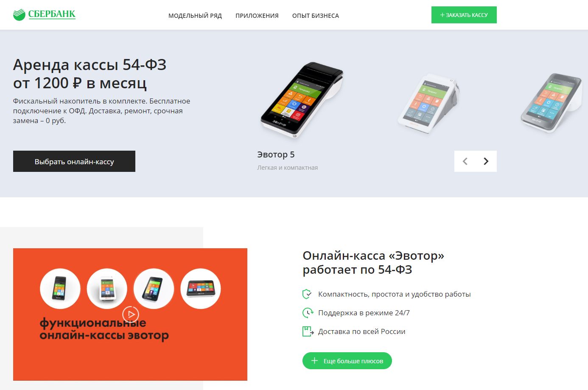Click the Sberbank logo

44,14
